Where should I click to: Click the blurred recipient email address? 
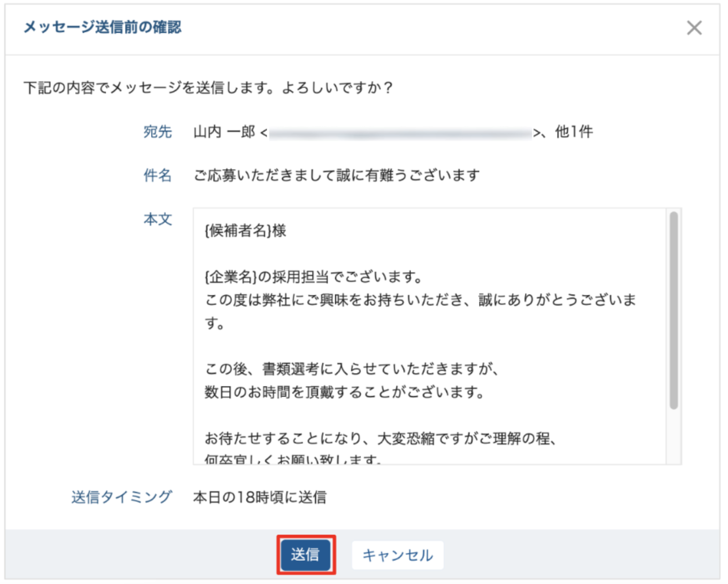pos(400,133)
